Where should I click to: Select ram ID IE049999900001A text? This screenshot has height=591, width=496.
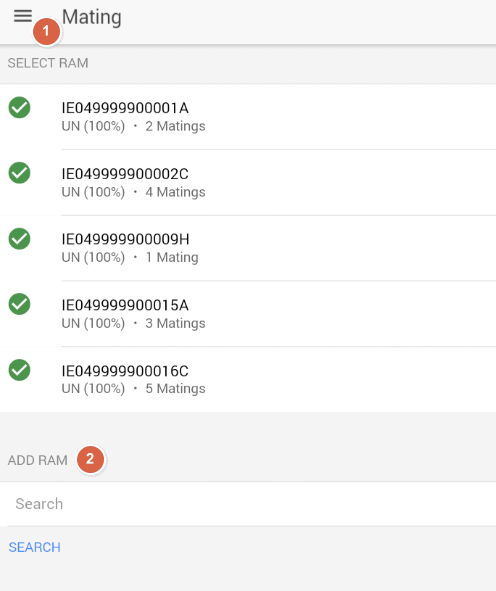125,108
